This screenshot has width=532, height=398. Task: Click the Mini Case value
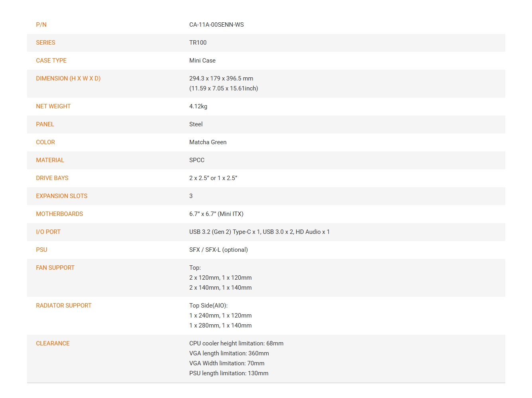click(202, 61)
